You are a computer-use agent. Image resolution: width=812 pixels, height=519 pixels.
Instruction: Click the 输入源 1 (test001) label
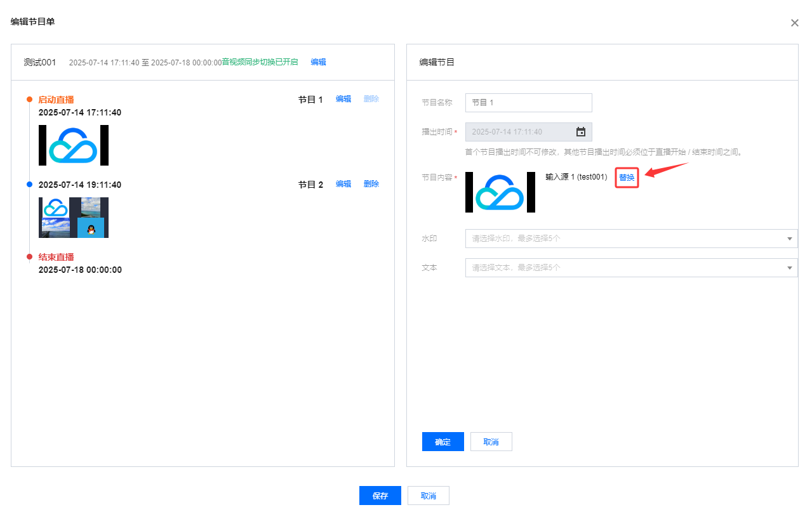pos(576,177)
